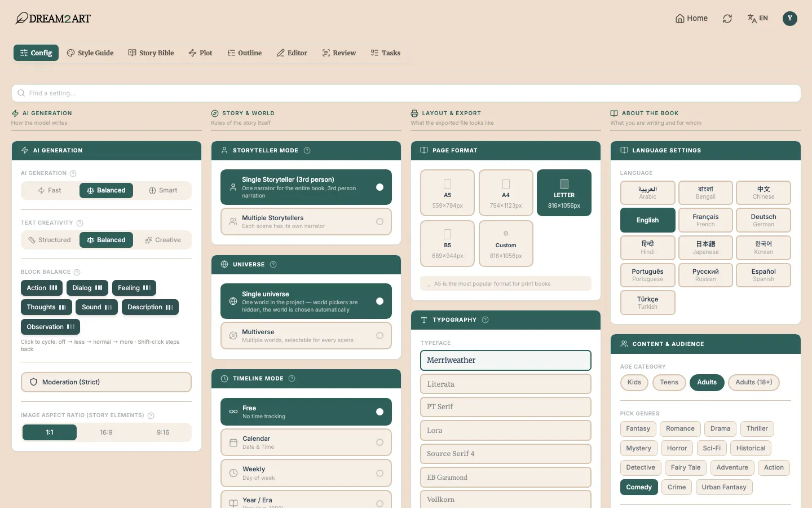
Task: Set image aspect ratio to 9:16
Action: pos(163,432)
